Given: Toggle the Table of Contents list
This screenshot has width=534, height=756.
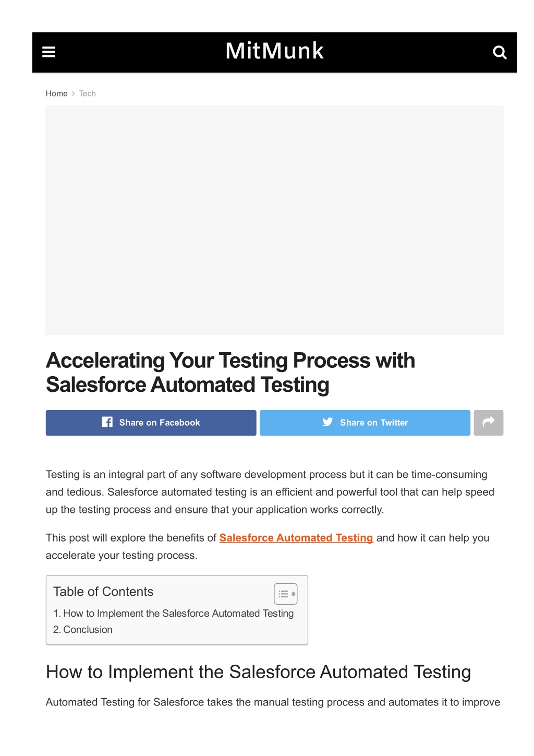Looking at the screenshot, I should point(286,594).
